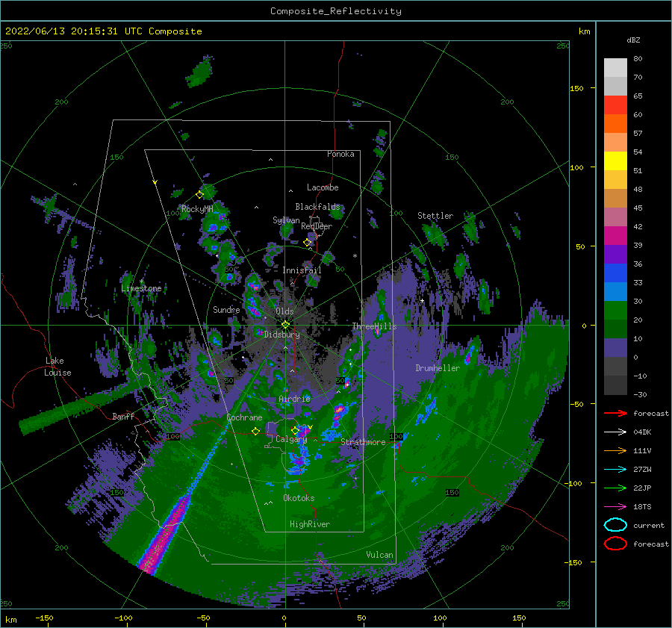Click the Lake Louise label
The height and width of the screenshot is (628, 672).
click(x=57, y=367)
